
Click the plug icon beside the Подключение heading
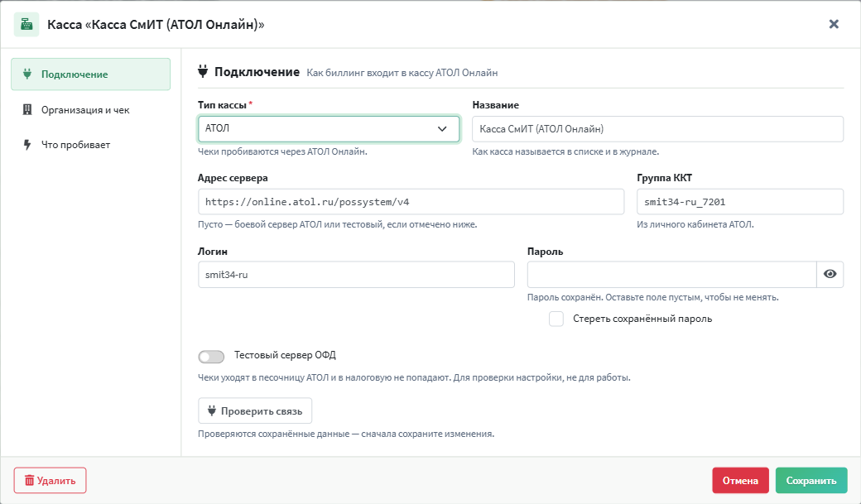(x=203, y=71)
